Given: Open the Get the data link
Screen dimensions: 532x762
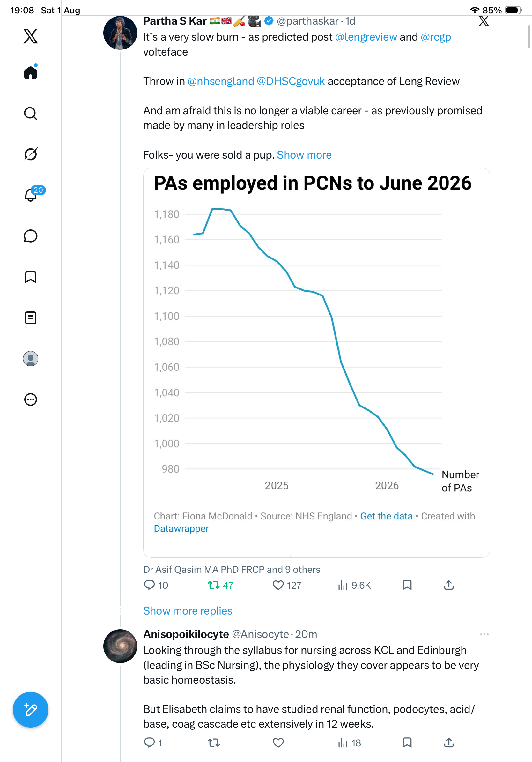Looking at the screenshot, I should click(x=386, y=516).
